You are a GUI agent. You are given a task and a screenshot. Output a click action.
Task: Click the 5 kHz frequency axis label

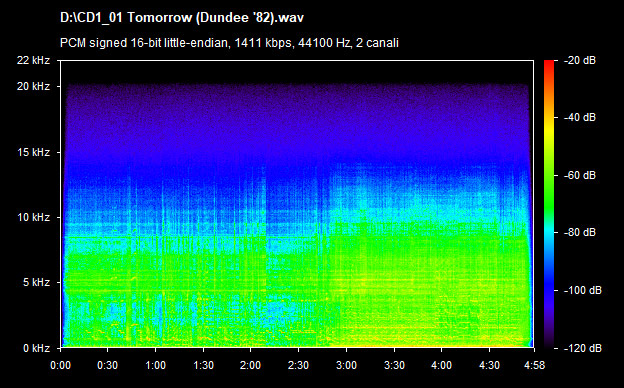click(37, 283)
